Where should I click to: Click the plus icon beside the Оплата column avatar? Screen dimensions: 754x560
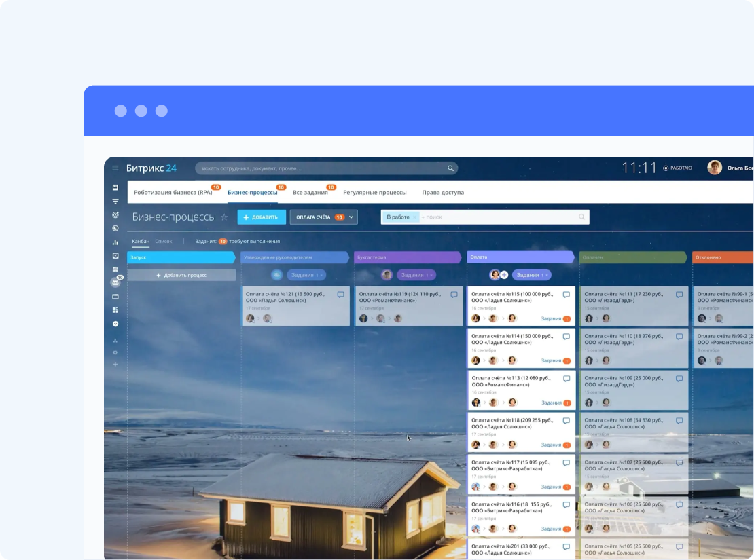504,275
